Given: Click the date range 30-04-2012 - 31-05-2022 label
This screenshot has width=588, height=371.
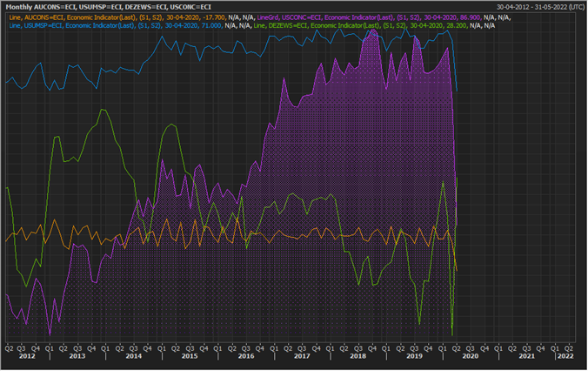Looking at the screenshot, I should (x=540, y=7).
